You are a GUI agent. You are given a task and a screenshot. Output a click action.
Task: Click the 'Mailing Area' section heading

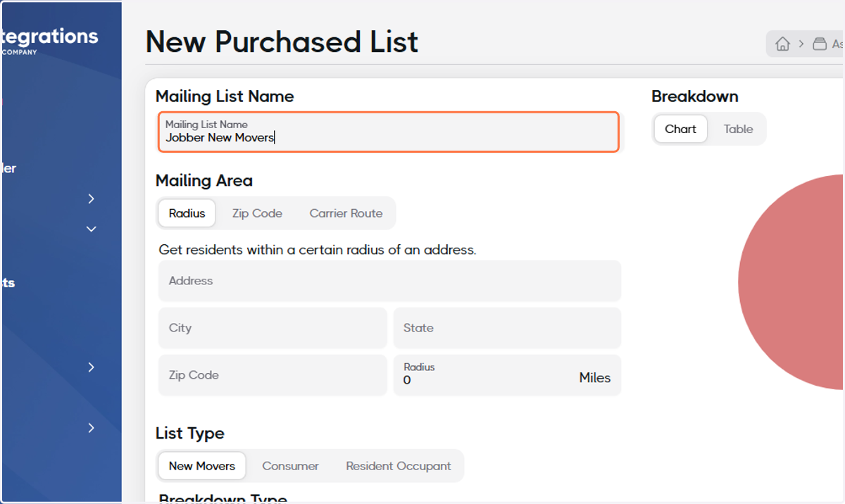[x=204, y=181]
